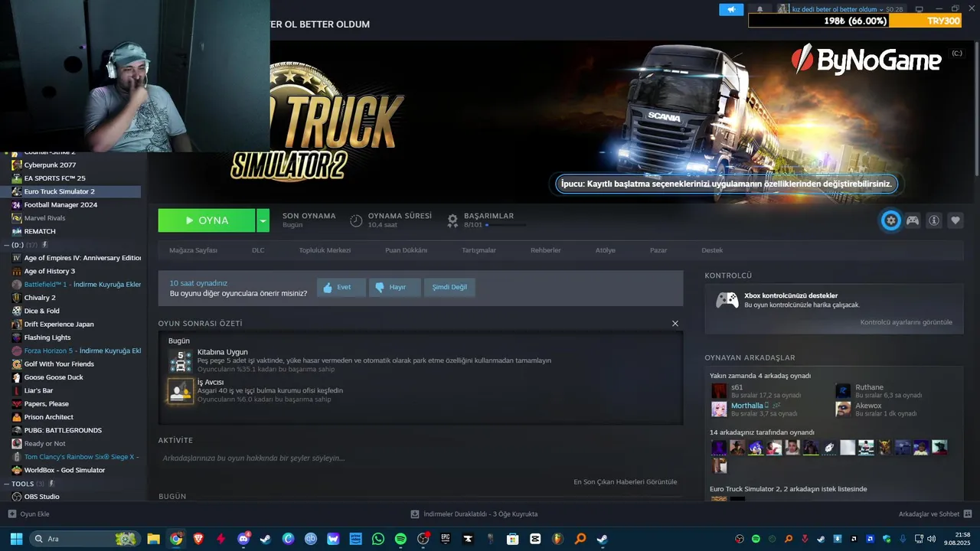Open the Destek tab
Image resolution: width=980 pixels, height=551 pixels.
pos(712,250)
